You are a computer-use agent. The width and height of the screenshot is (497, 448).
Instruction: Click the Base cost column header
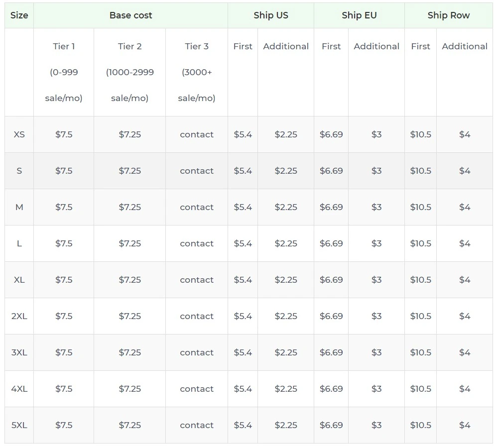(130, 15)
